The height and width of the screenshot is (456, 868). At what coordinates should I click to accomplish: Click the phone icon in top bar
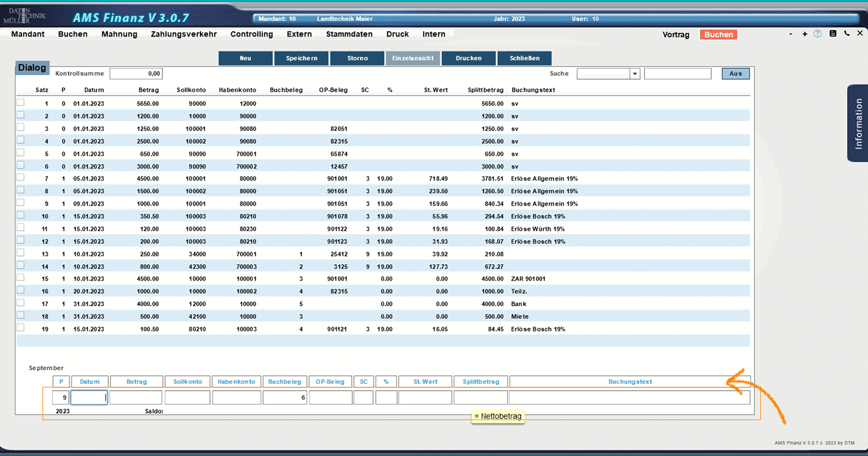846,34
